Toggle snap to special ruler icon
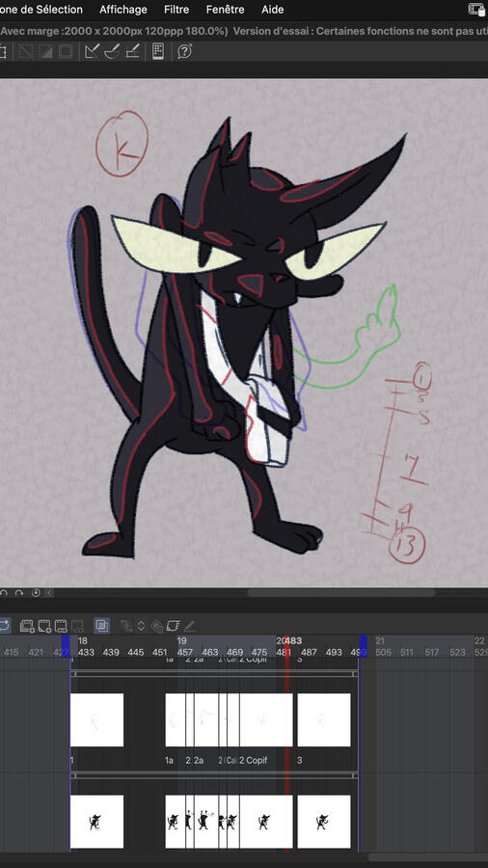Viewport: 488px width, 868px height. point(112,52)
